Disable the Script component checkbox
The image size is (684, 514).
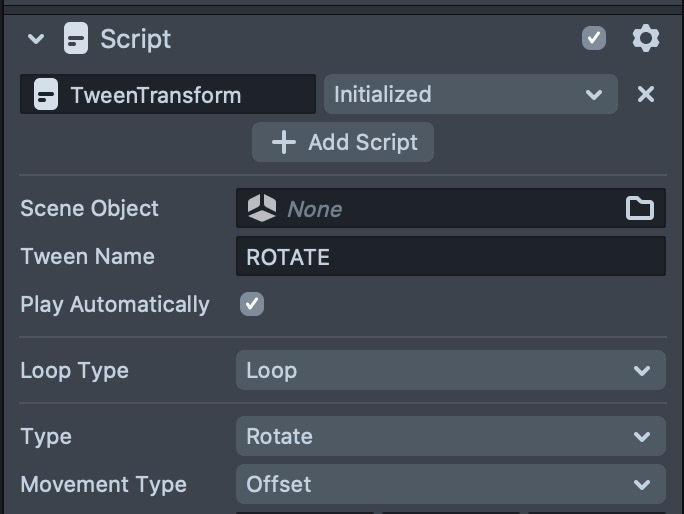tap(594, 39)
